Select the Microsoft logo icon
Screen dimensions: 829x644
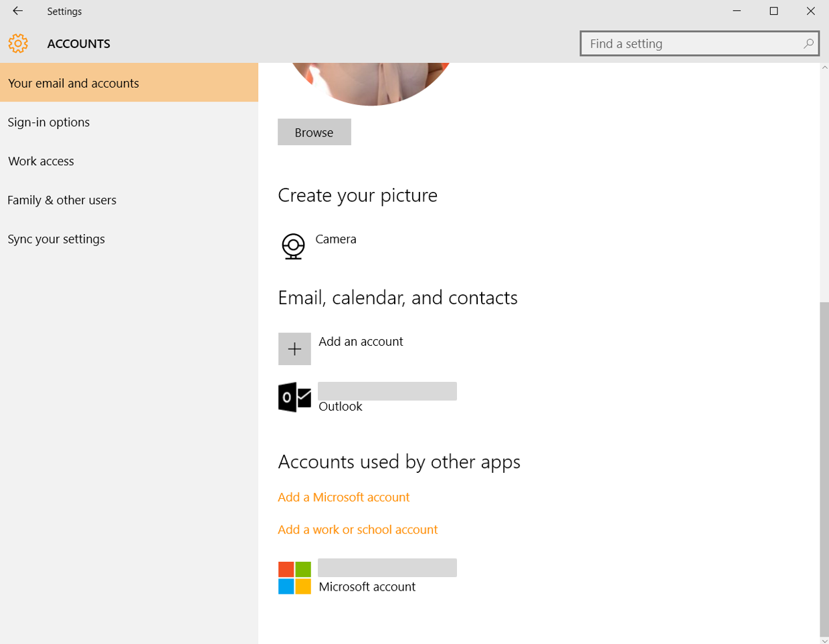[x=294, y=578]
